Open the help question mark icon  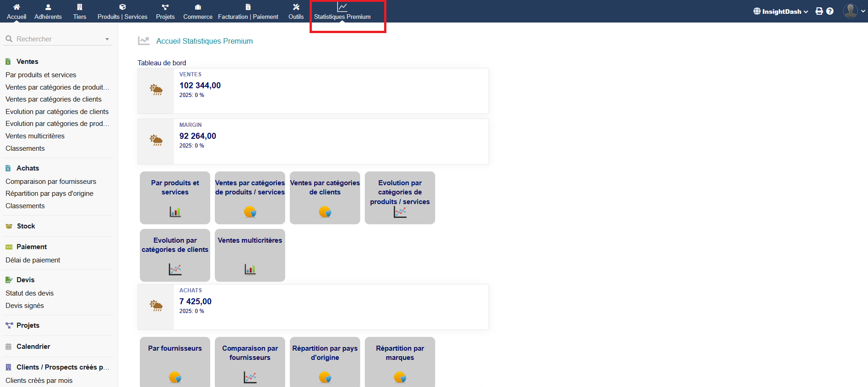click(830, 11)
